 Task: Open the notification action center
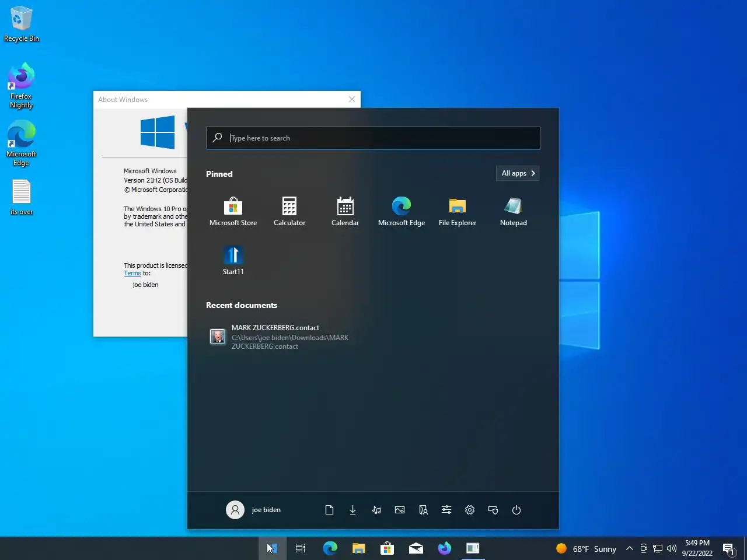pyautogui.click(x=729, y=549)
